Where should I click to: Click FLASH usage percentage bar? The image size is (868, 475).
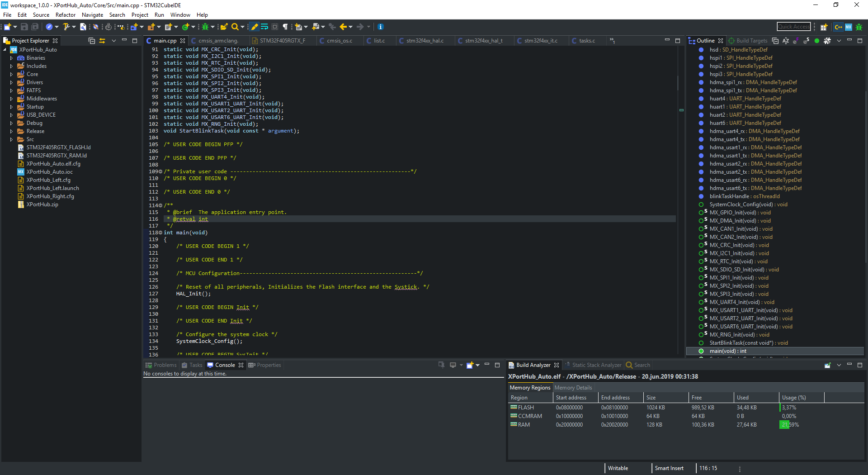pos(802,408)
